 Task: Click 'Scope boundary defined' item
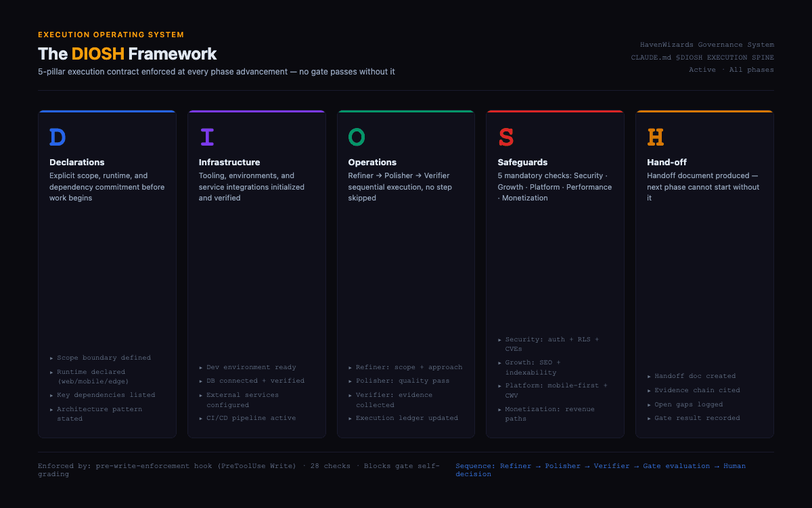[x=100, y=358]
